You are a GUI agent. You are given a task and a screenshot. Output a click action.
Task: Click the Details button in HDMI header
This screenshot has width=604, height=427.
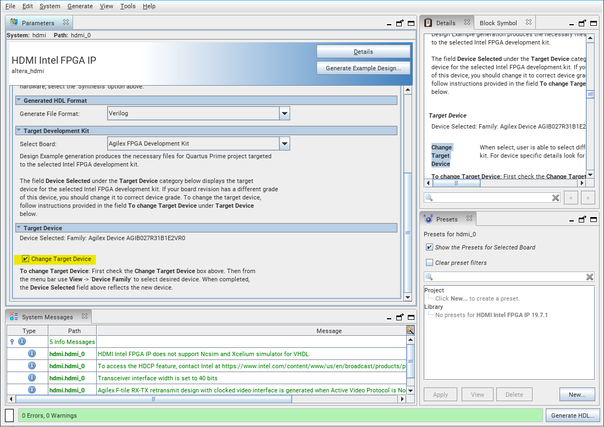[x=363, y=52]
